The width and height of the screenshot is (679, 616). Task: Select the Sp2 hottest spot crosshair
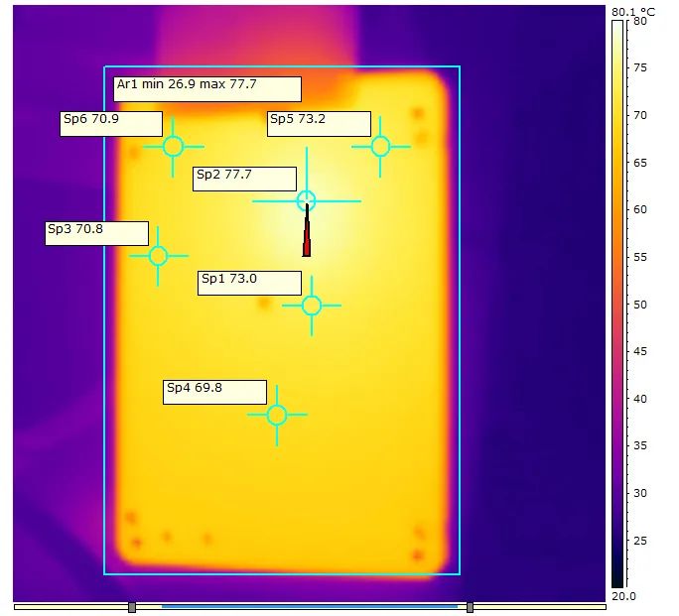[306, 200]
